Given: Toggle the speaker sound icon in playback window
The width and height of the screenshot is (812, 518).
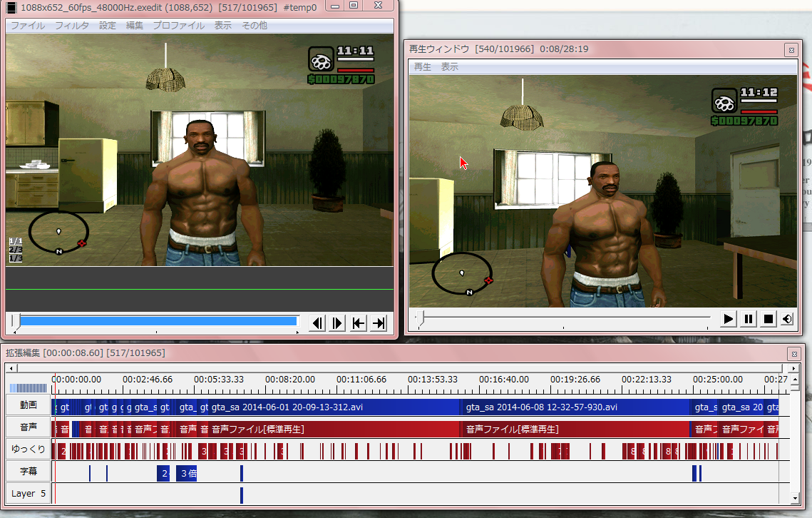Looking at the screenshot, I should (x=787, y=319).
